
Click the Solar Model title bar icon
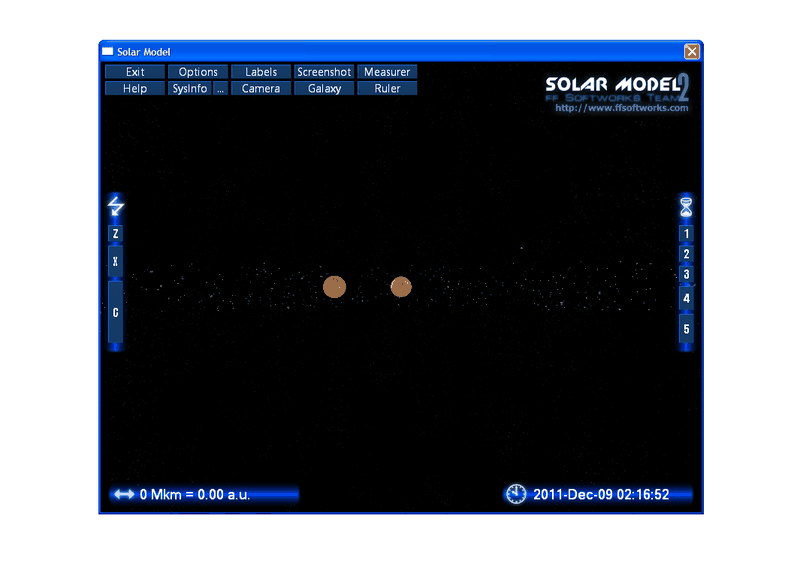click(108, 52)
